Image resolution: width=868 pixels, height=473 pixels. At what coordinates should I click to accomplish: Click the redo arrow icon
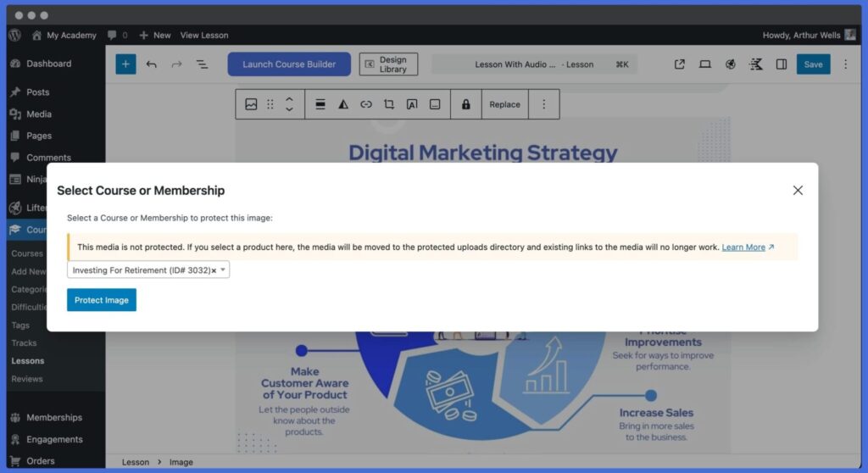click(x=176, y=64)
